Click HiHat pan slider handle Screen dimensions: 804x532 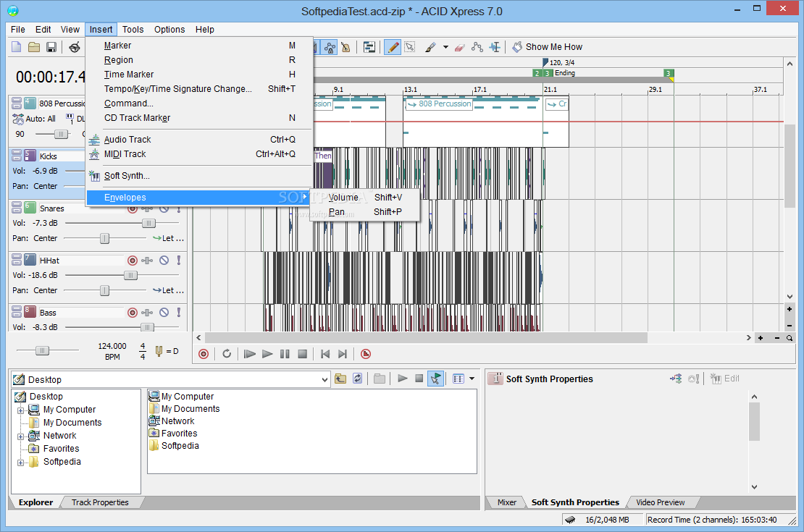pos(104,290)
